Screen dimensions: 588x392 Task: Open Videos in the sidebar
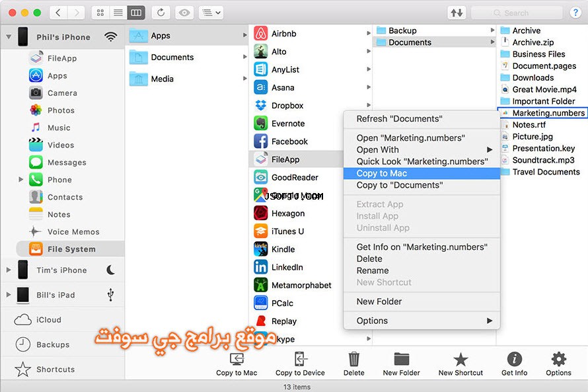click(x=61, y=145)
